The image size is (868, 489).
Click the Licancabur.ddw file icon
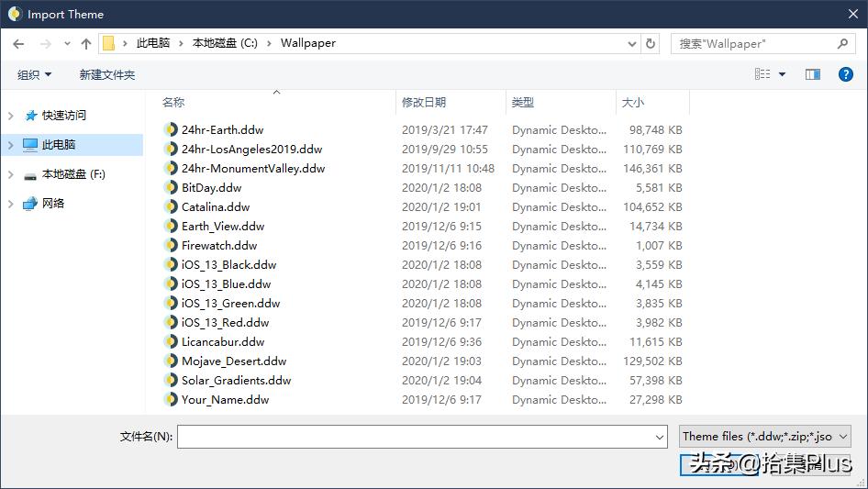tap(171, 341)
